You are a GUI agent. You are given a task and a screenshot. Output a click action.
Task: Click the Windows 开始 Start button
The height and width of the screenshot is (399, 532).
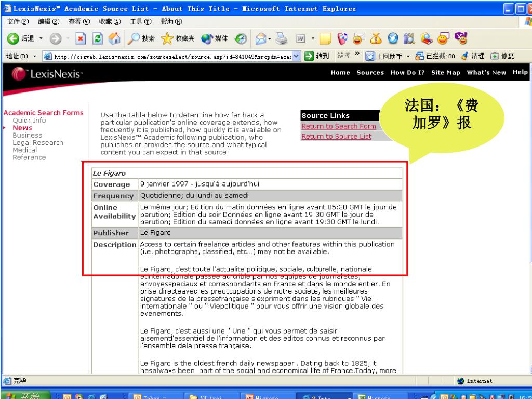coord(26,395)
